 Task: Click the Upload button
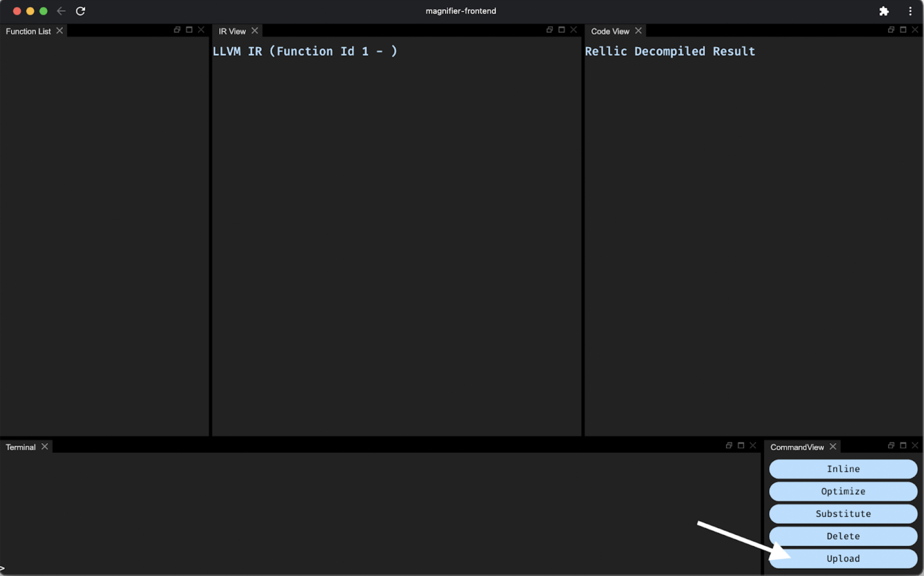[843, 558]
